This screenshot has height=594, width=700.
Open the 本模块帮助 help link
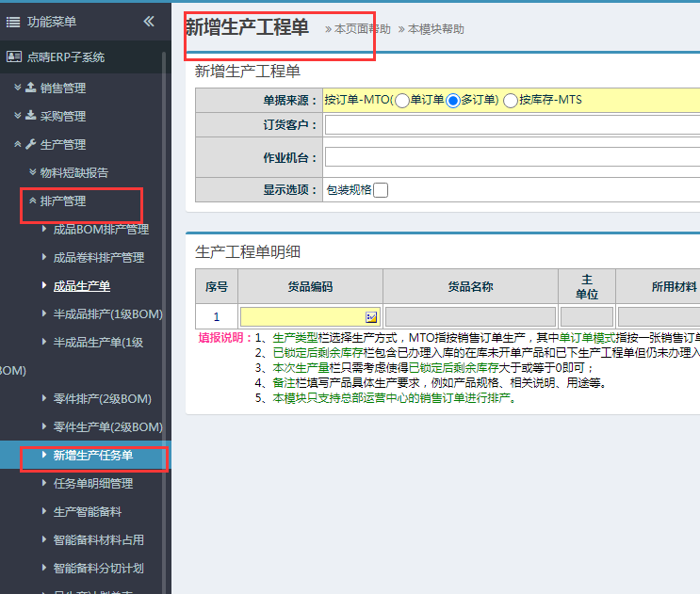pos(435,29)
